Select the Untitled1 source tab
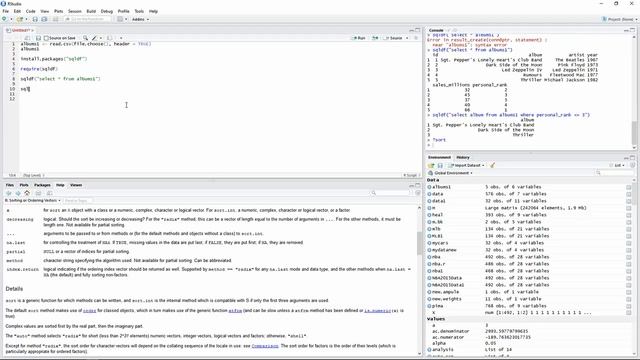 click(x=20, y=30)
